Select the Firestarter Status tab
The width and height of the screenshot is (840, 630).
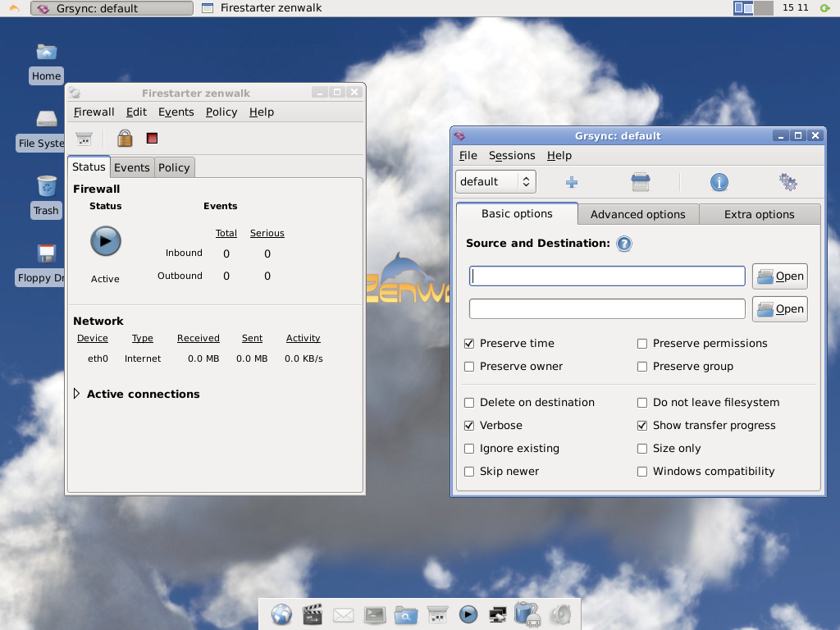point(89,167)
